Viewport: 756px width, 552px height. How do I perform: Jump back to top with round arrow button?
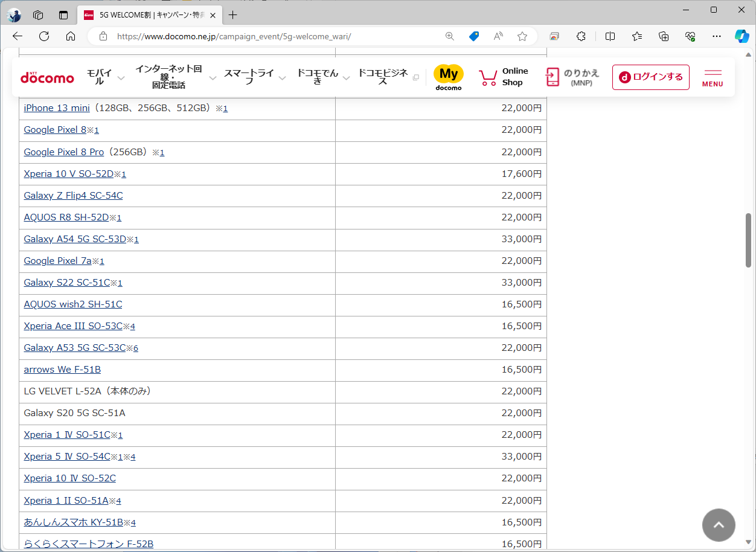[x=719, y=525]
